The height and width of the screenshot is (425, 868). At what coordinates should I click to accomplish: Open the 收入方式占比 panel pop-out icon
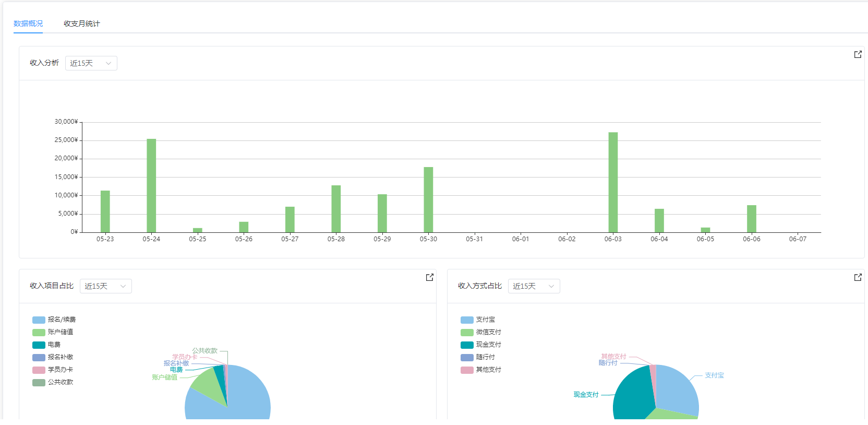858,277
